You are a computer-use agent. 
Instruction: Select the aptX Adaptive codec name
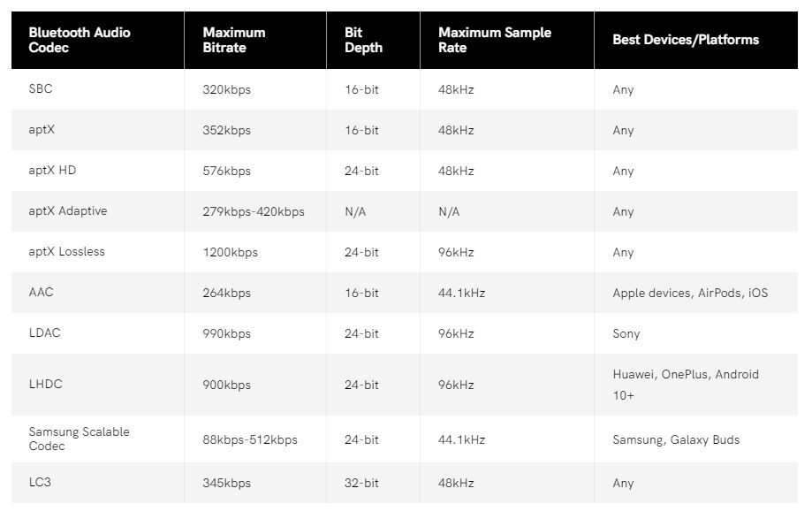(68, 210)
